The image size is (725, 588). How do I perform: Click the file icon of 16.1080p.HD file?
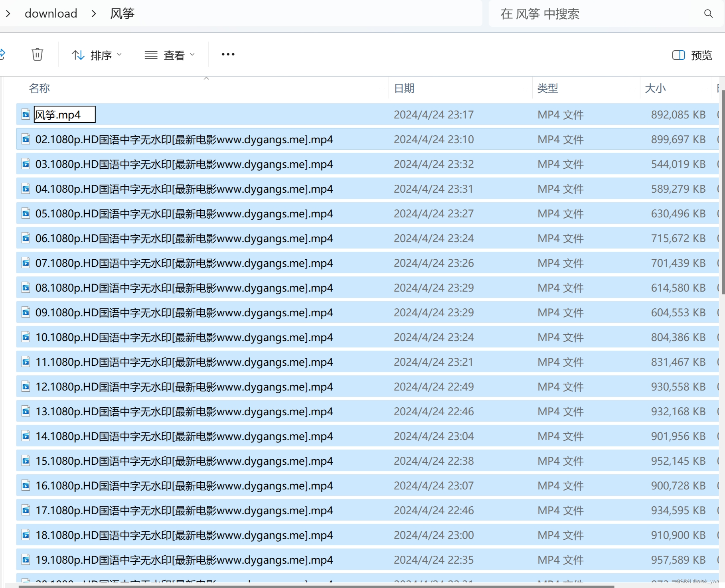coord(26,485)
